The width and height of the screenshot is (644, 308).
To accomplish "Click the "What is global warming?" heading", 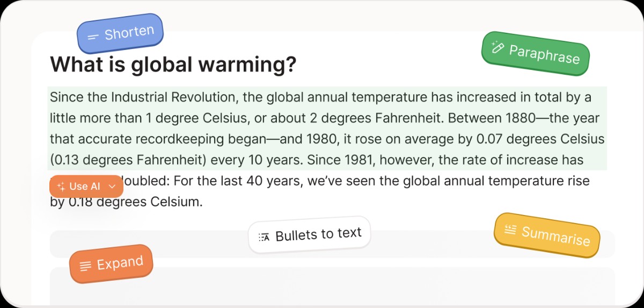I will click(x=173, y=64).
